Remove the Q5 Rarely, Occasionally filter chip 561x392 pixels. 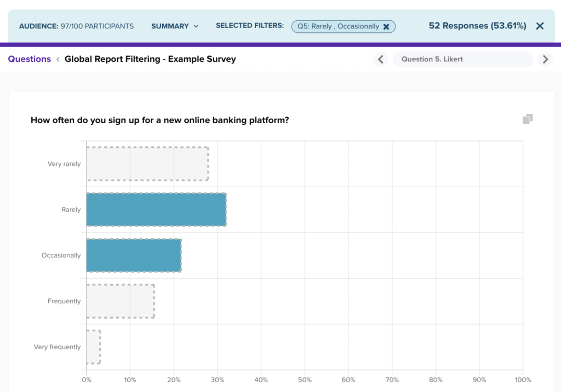tap(386, 27)
